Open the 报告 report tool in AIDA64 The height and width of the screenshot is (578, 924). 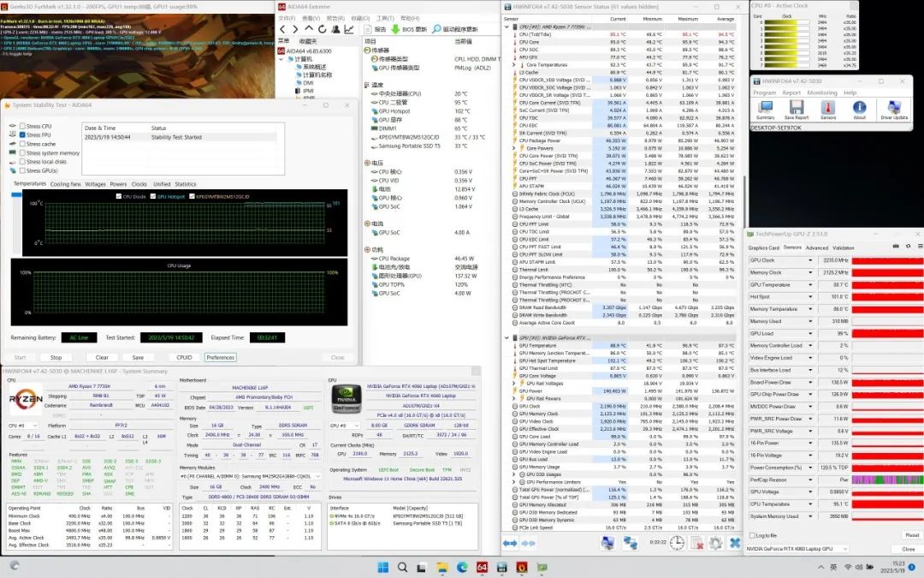[x=375, y=29]
